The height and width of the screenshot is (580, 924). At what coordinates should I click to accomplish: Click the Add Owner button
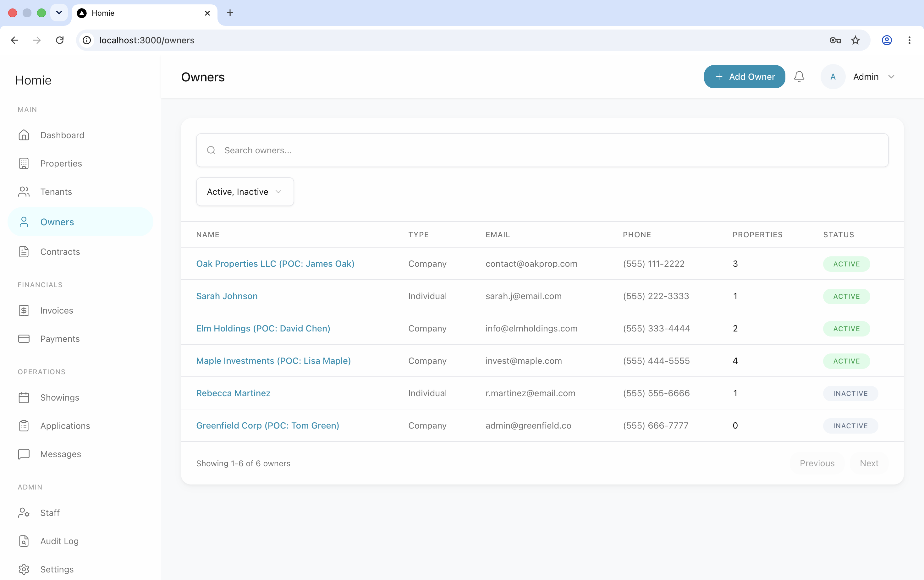(x=745, y=77)
